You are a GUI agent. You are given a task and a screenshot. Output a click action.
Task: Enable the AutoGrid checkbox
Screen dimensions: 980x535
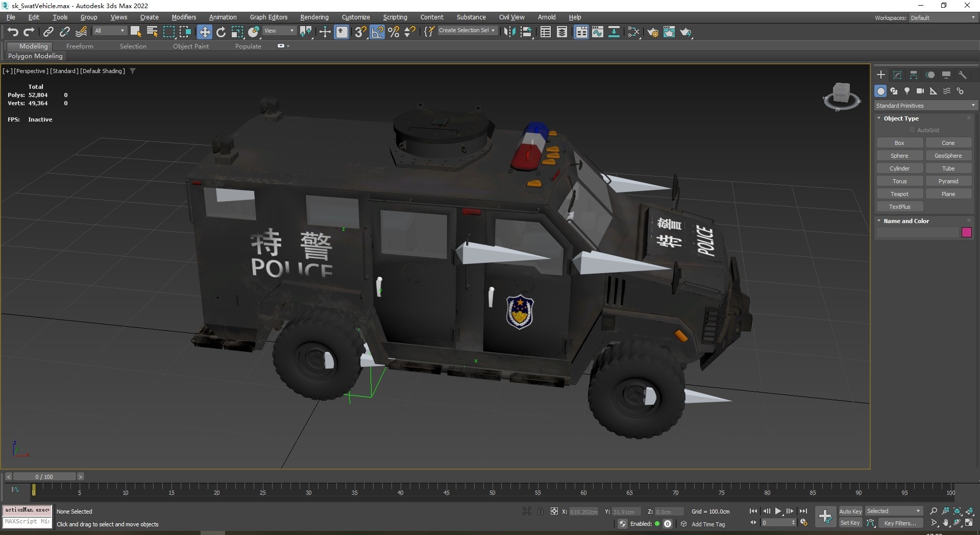[912, 130]
